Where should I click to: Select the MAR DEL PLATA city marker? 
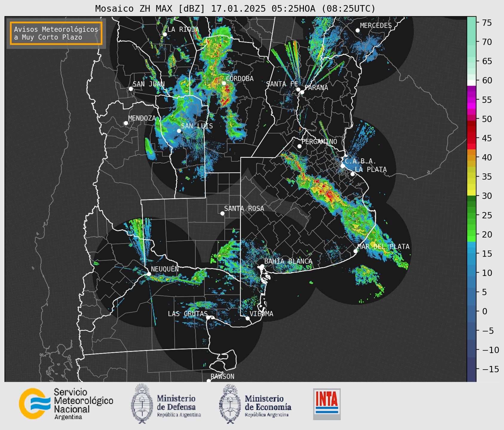click(x=356, y=251)
